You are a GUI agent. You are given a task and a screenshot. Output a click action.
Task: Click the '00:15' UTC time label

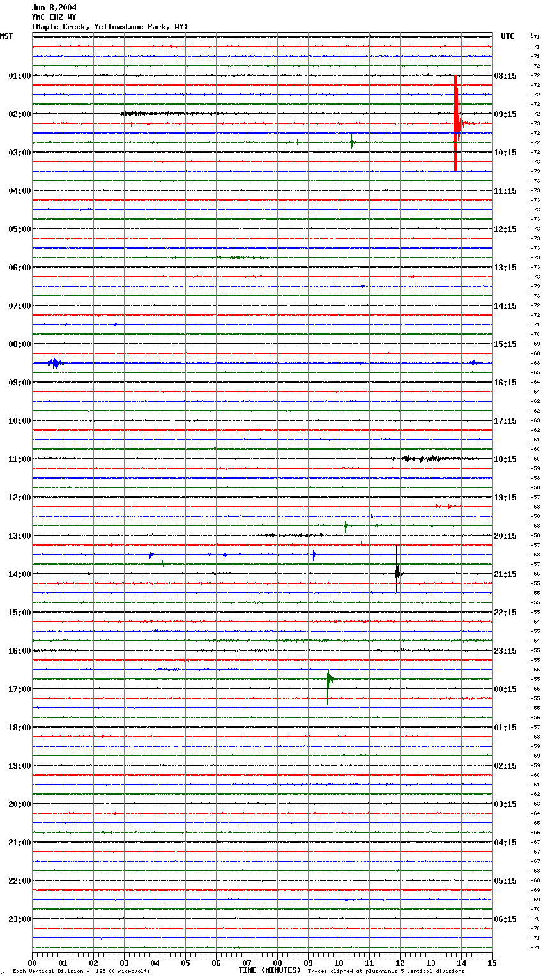point(505,689)
